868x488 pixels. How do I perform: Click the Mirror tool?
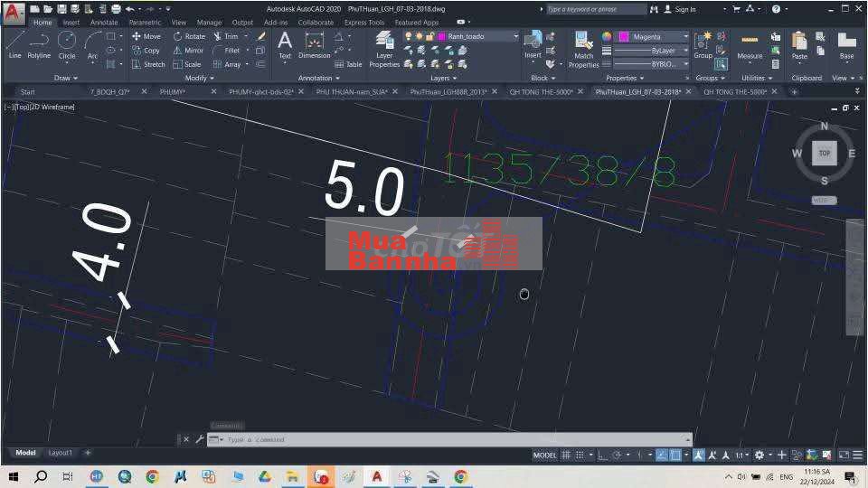[x=188, y=51]
